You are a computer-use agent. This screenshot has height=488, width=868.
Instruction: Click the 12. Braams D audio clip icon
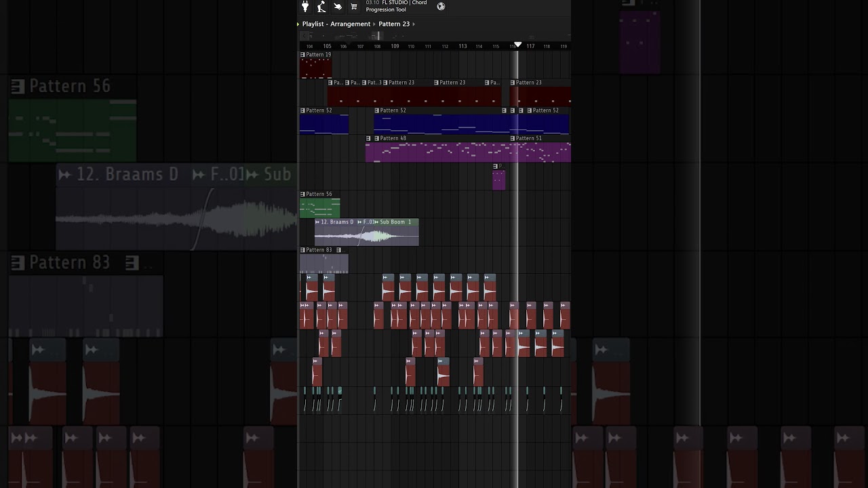pos(317,222)
